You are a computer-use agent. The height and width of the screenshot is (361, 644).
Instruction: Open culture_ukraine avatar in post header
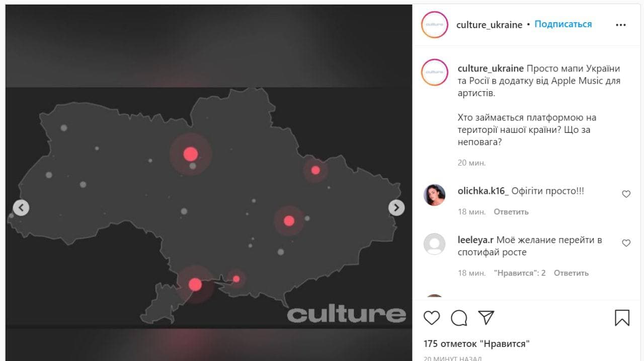pos(435,25)
